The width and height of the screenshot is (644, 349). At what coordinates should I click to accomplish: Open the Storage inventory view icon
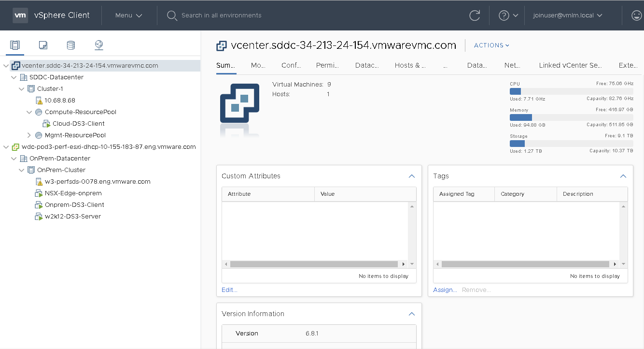click(71, 45)
